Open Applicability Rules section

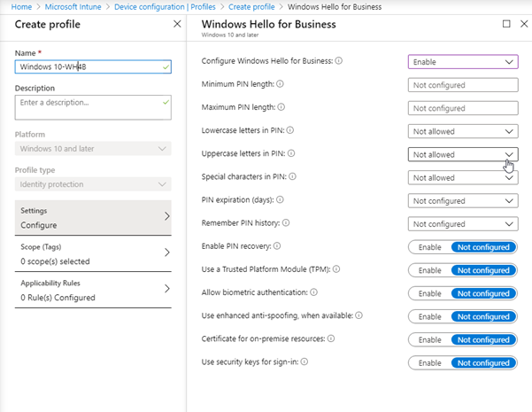(x=93, y=290)
